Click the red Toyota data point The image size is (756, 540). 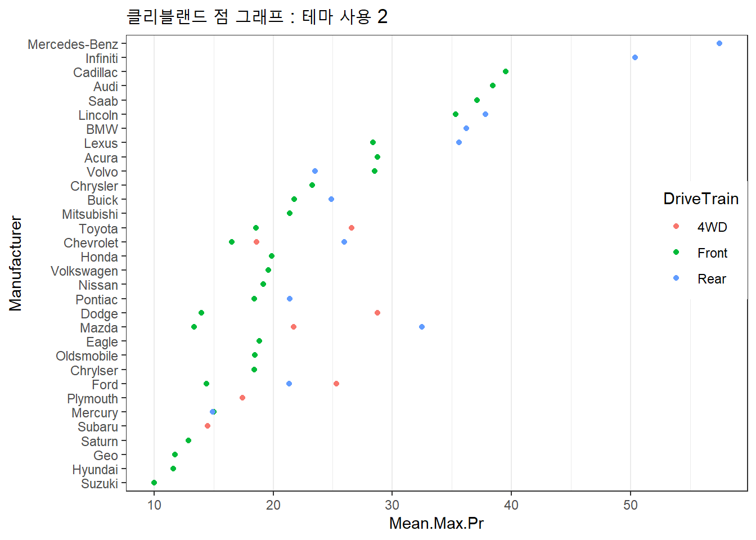pyautogui.click(x=352, y=228)
